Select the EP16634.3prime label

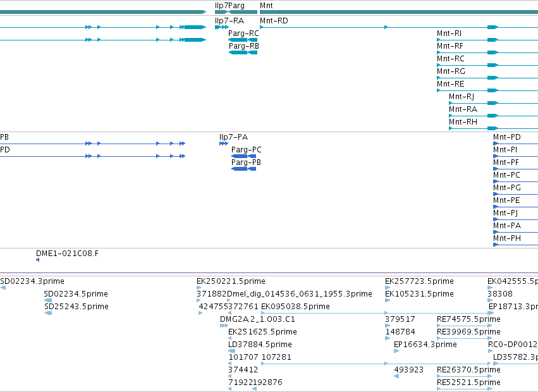425,345
